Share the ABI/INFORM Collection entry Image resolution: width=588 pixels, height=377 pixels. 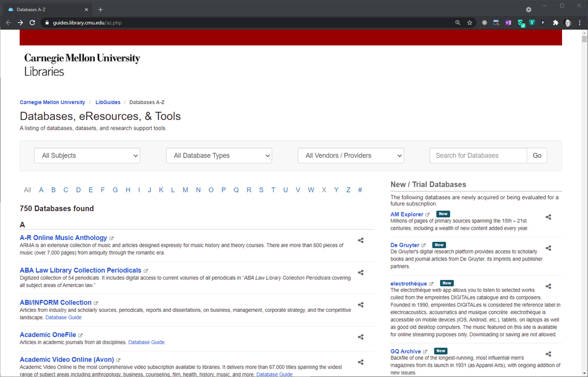point(361,305)
